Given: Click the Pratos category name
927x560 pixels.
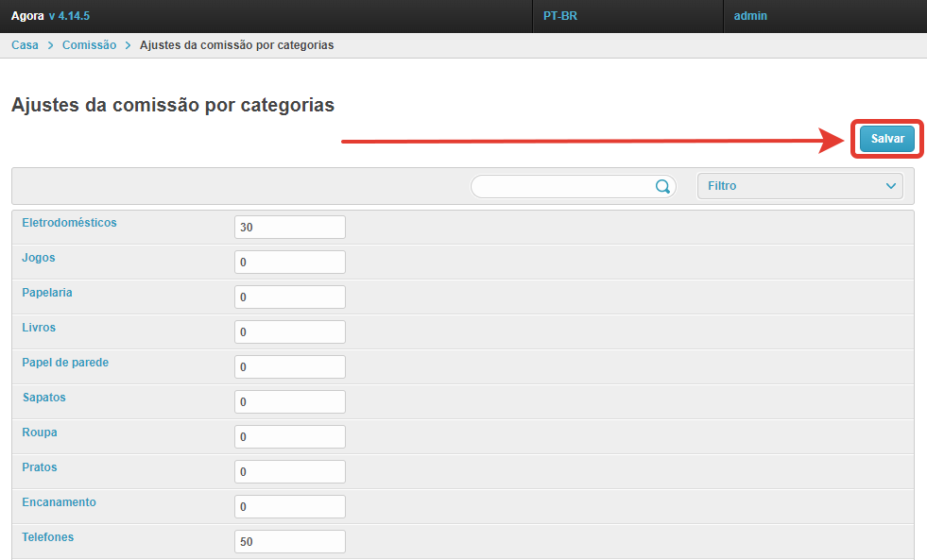Looking at the screenshot, I should click(40, 467).
